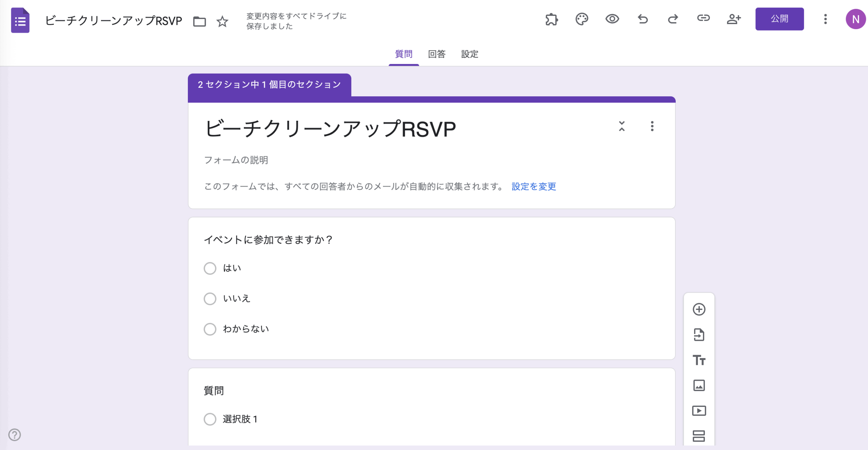The height and width of the screenshot is (450, 868).
Task: Import questions from the side toolbar
Action: tap(699, 335)
